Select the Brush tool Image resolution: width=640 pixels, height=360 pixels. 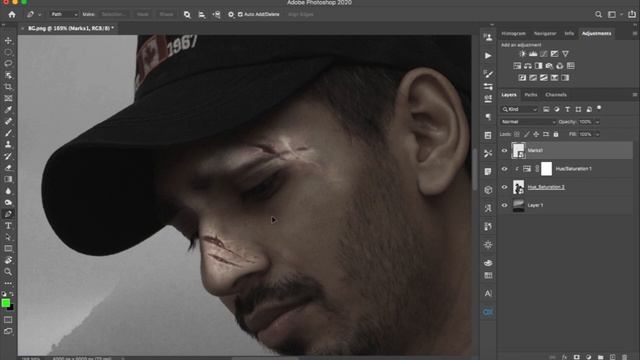[x=8, y=133]
